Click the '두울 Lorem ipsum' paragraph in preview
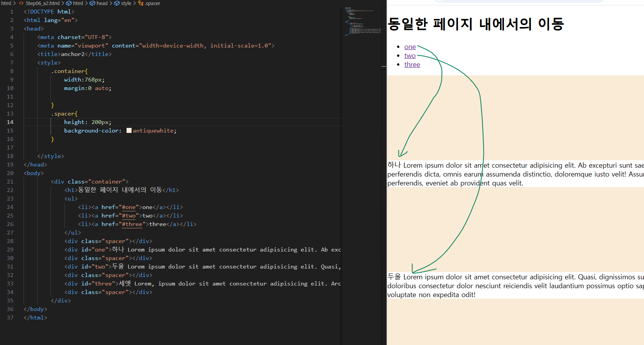 [x=516, y=286]
